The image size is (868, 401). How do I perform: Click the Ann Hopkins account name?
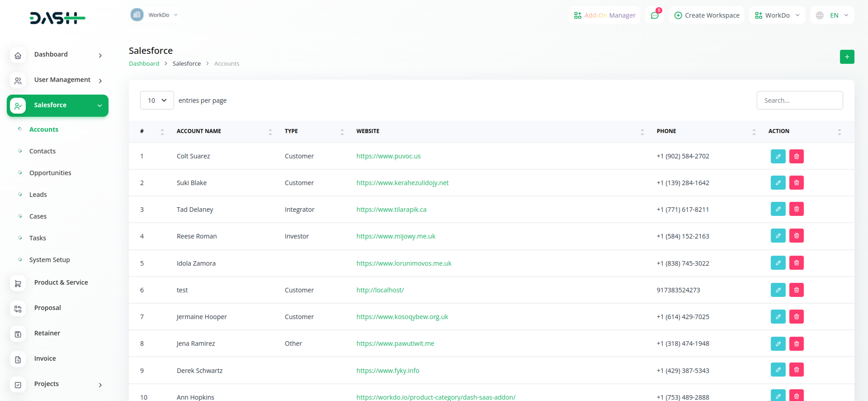coord(196,397)
